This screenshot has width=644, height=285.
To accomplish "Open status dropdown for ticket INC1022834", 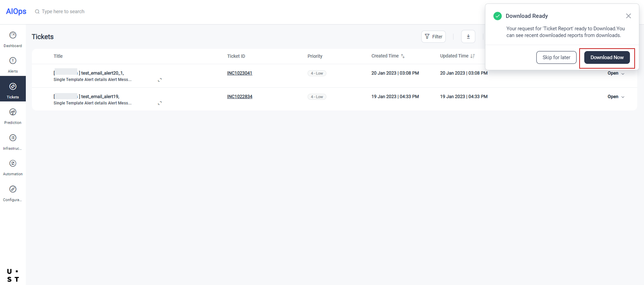I will [x=616, y=97].
